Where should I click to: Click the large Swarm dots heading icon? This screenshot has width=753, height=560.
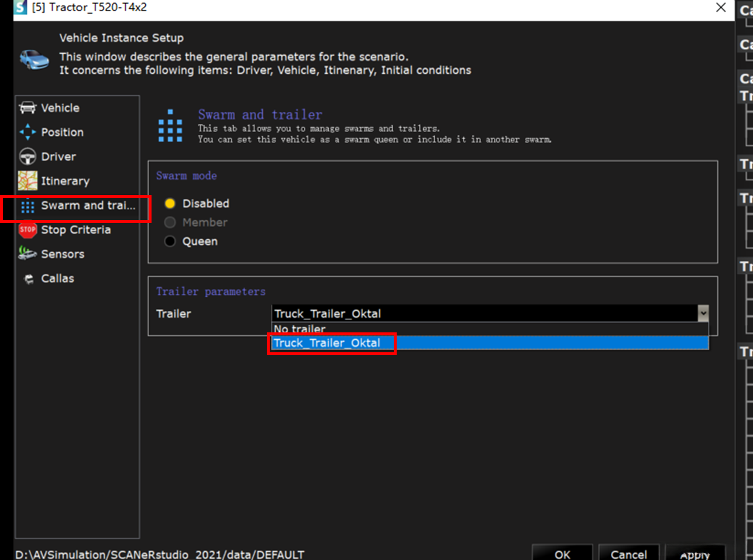click(x=170, y=126)
